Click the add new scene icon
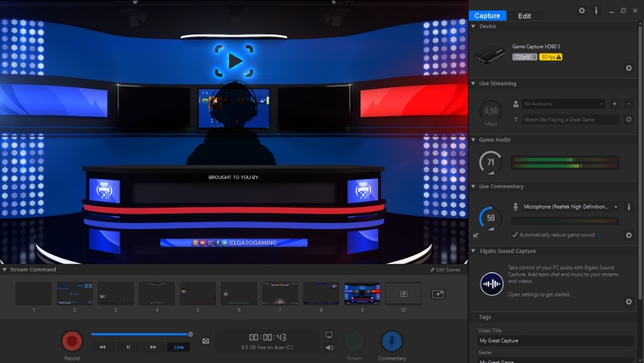The image size is (644, 363). [438, 294]
